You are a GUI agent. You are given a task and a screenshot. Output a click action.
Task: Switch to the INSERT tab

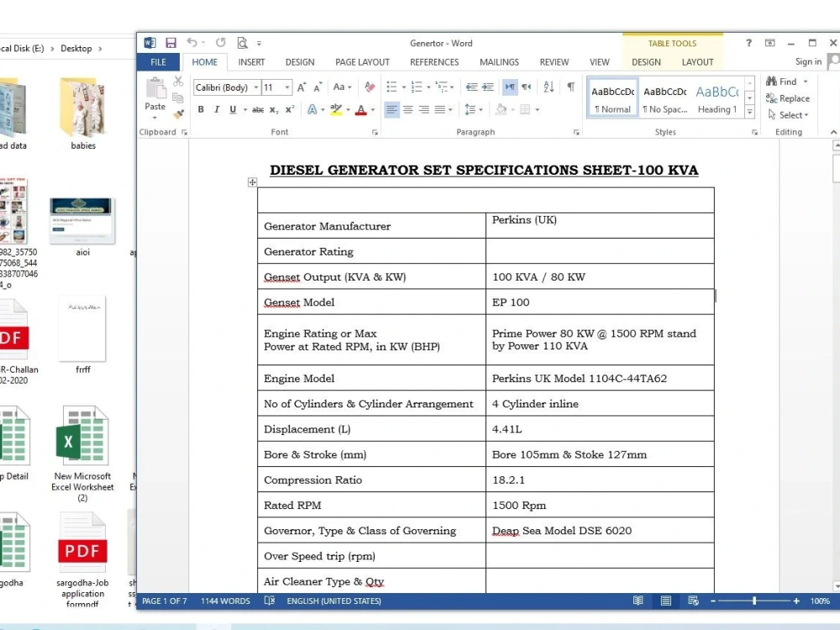pyautogui.click(x=251, y=62)
